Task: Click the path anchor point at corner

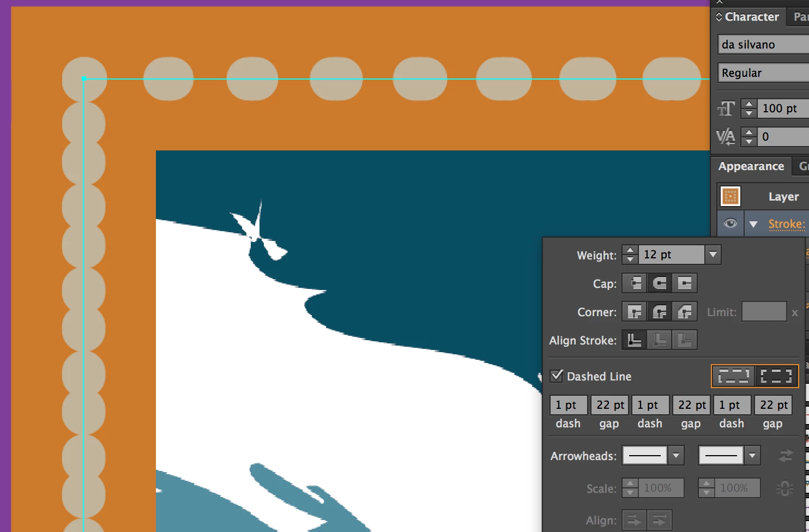Action: 84,79
